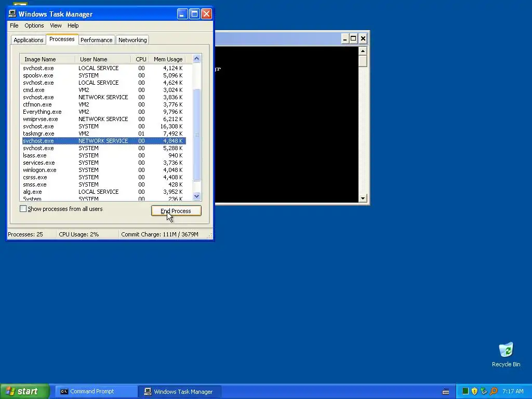Sort by Image Name column header

coord(47,59)
